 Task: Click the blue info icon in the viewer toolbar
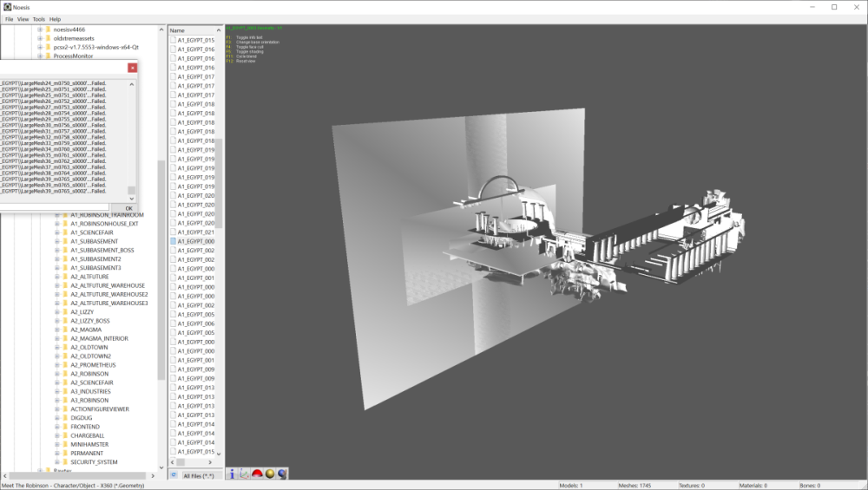(232, 474)
